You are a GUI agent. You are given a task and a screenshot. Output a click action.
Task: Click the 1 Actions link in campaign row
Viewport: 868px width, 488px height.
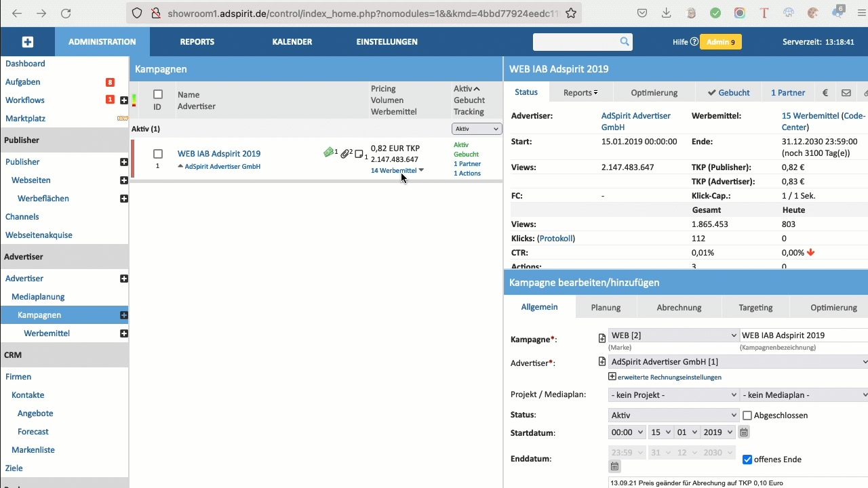[467, 174]
